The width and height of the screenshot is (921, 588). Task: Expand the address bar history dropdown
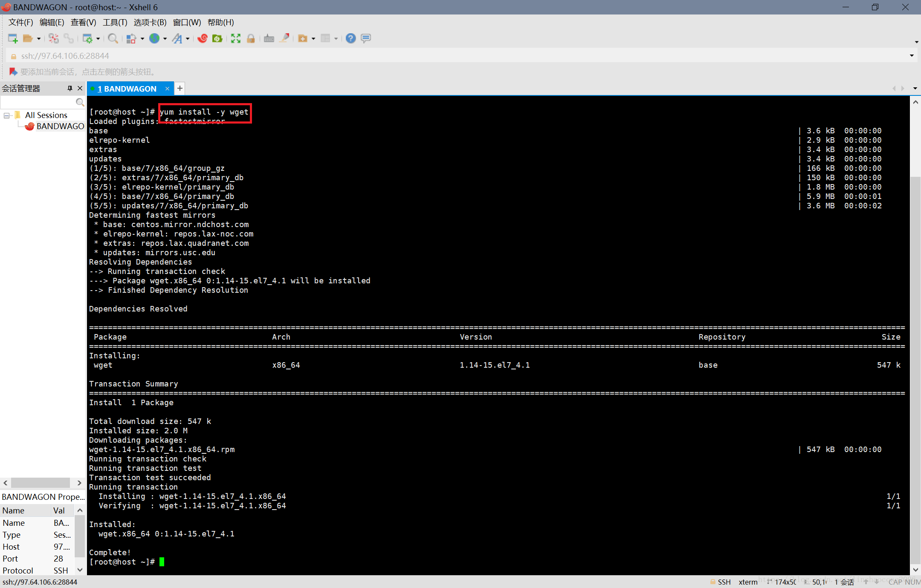tap(912, 55)
